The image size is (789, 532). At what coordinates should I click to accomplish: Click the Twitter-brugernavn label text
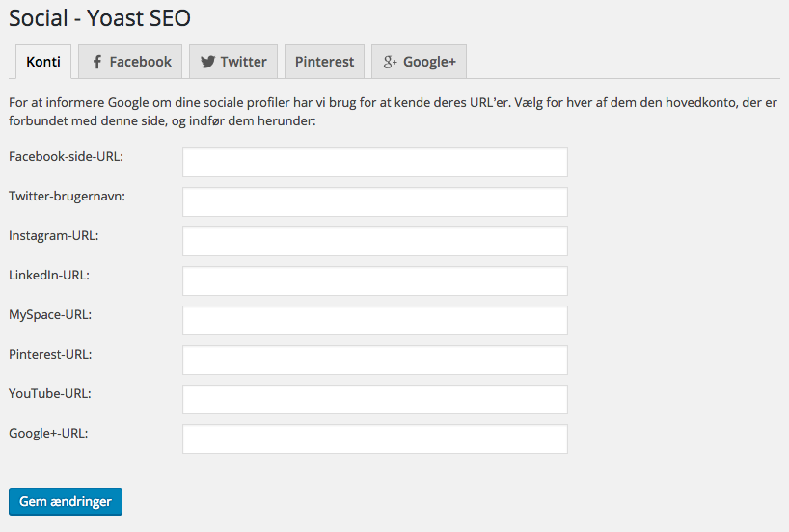67,196
